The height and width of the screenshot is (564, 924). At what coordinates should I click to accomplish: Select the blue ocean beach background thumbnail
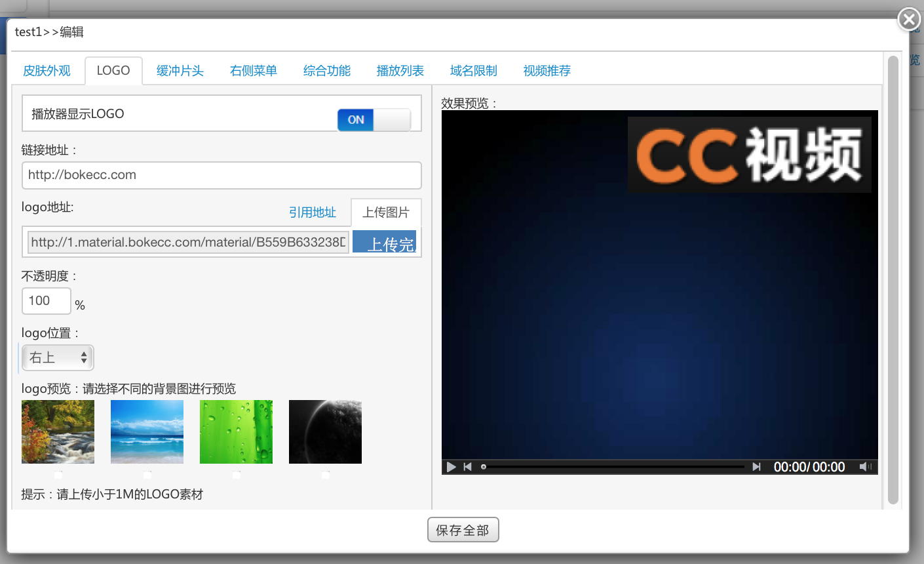pyautogui.click(x=147, y=432)
